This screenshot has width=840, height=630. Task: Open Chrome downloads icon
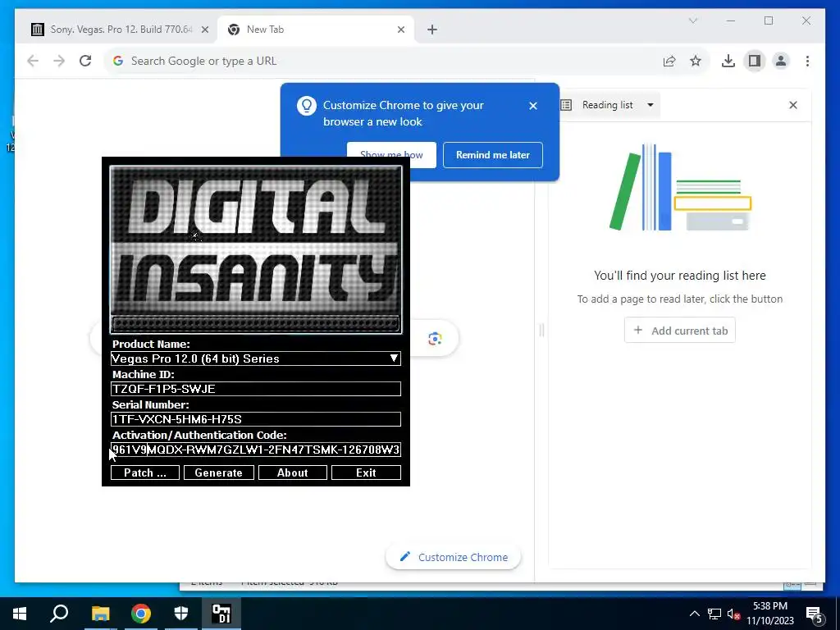(x=728, y=61)
